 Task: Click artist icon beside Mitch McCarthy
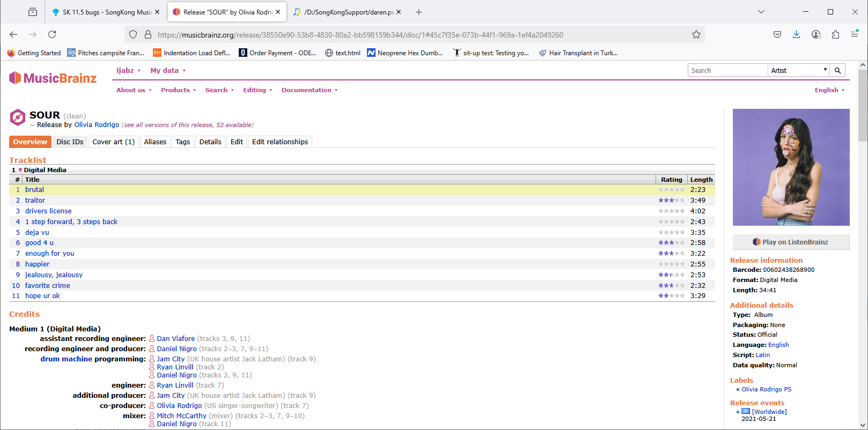click(152, 416)
